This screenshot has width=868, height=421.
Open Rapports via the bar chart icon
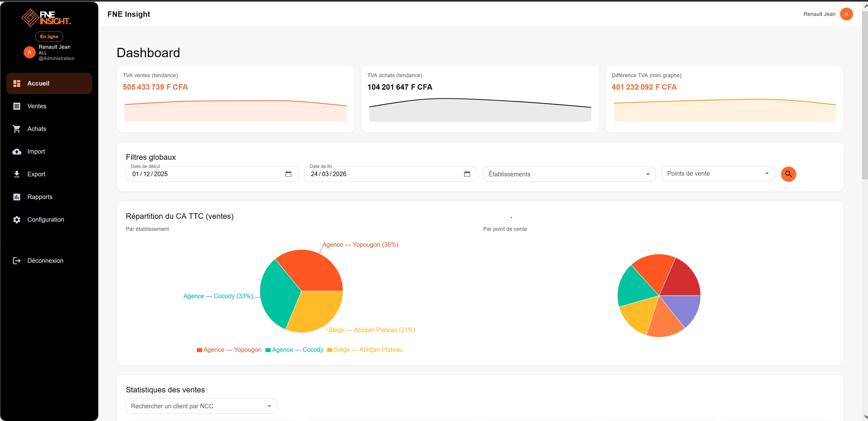tap(17, 197)
